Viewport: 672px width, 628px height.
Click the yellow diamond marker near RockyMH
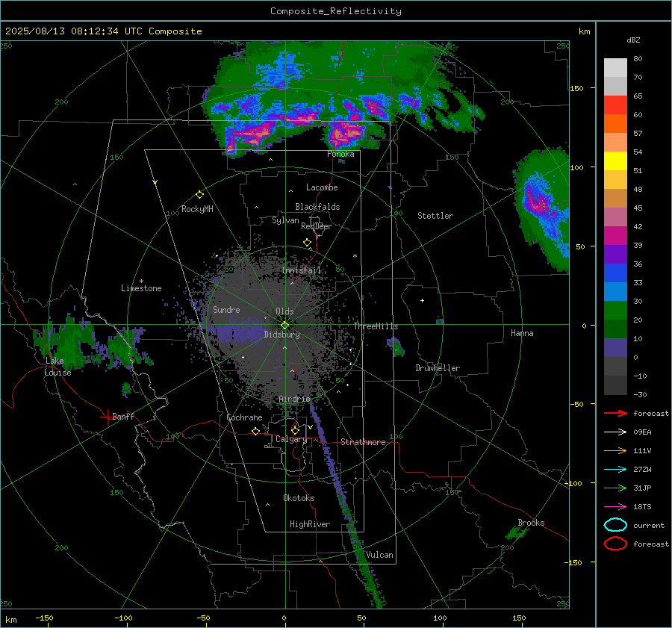tap(199, 195)
